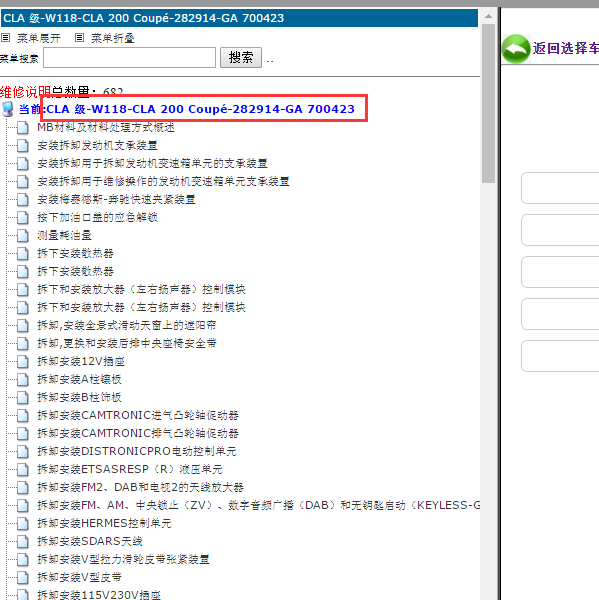Screen dimensions: 599x600
Task: Click the document icon for 安装拆卸发动机支承装置
Action: tap(23, 145)
